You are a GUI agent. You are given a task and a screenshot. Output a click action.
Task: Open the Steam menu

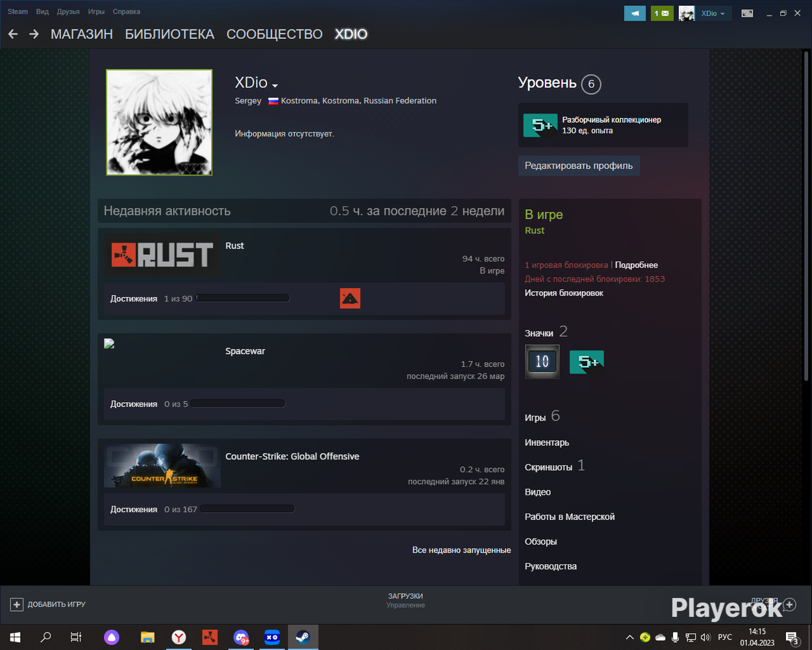point(18,12)
